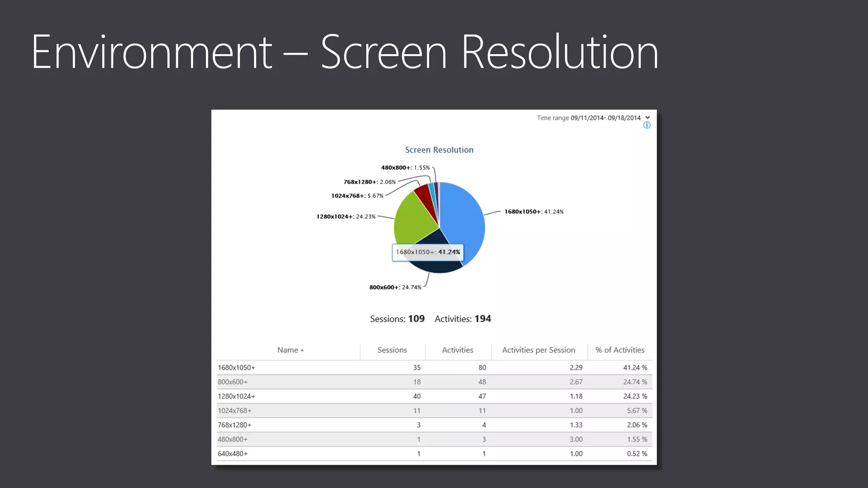Click pie label 1280x1024+: 24.23%
Screen dimensions: 868x488
tap(346, 216)
